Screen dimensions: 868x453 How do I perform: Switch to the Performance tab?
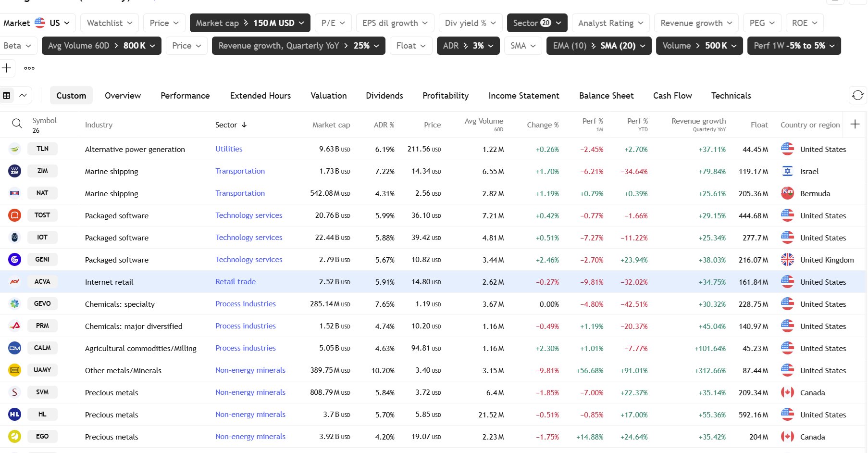[185, 96]
